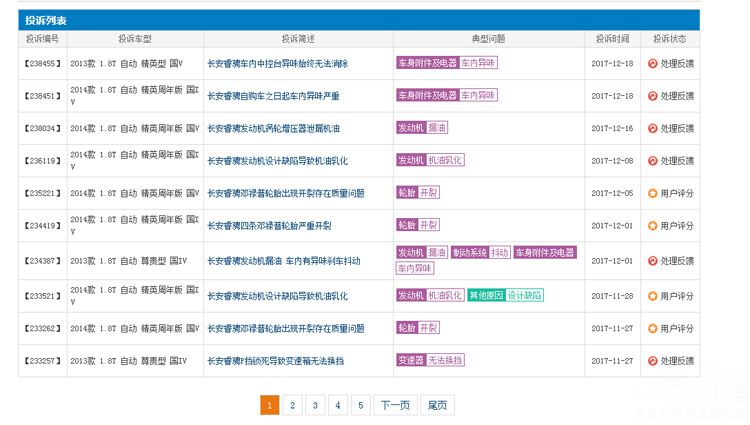Click status icon for complaint 238034
Image resolution: width=750 pixels, height=425 pixels.
click(x=652, y=129)
